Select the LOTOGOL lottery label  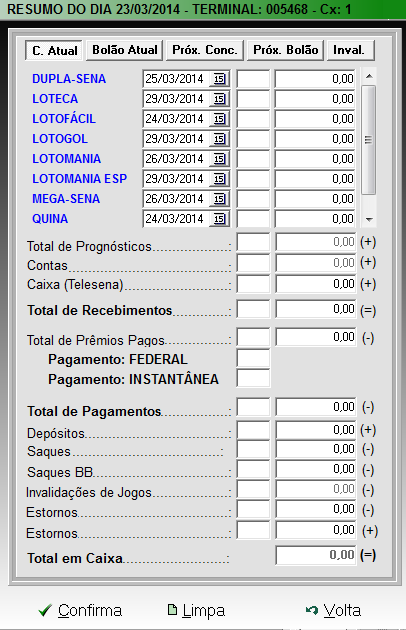pos(60,139)
